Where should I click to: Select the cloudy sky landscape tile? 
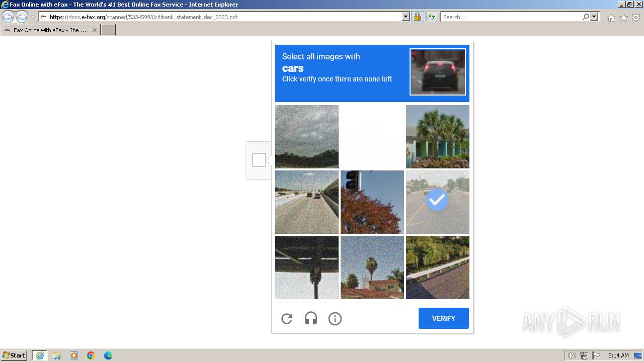click(x=307, y=137)
